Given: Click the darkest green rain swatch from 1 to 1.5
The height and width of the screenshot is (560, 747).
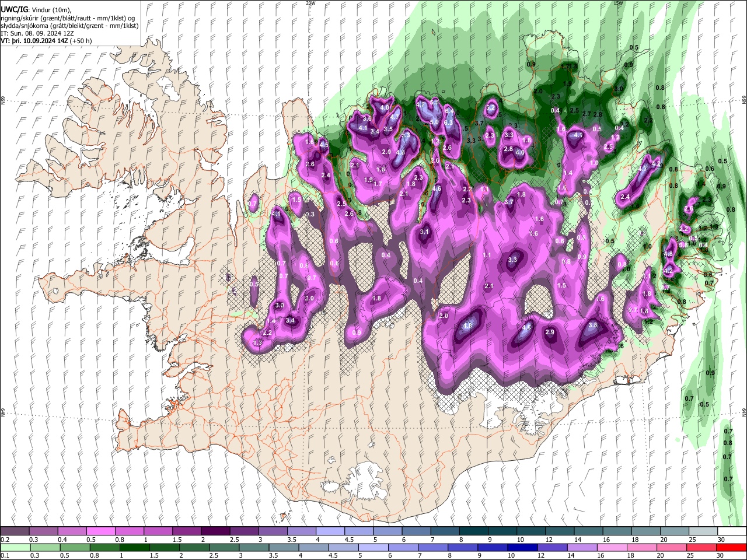Looking at the screenshot, I should [x=134, y=547].
